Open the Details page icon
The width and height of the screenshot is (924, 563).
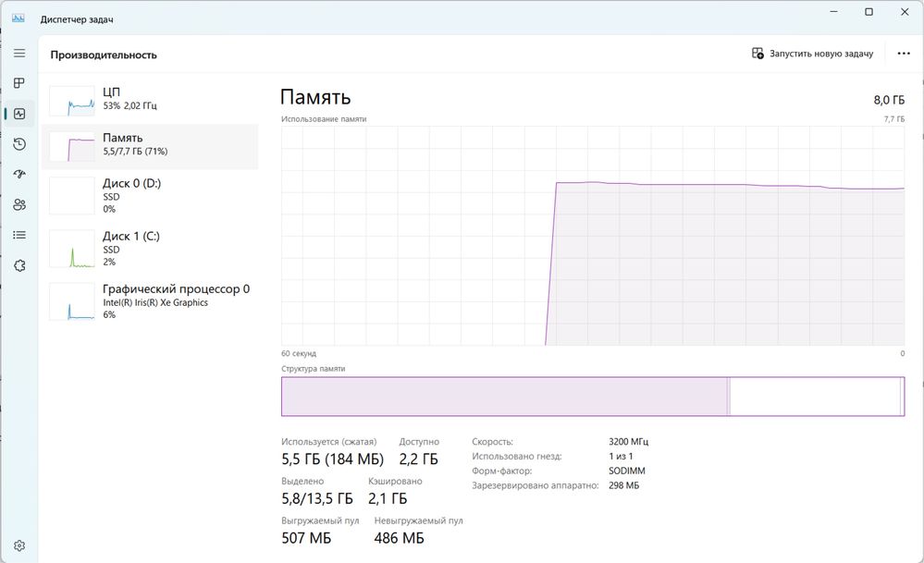tap(19, 235)
